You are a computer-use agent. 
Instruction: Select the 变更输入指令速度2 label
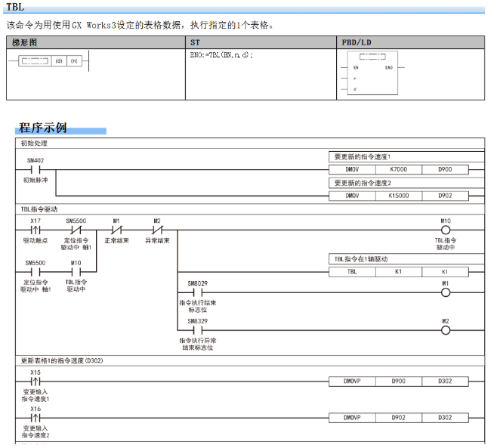(x=35, y=432)
